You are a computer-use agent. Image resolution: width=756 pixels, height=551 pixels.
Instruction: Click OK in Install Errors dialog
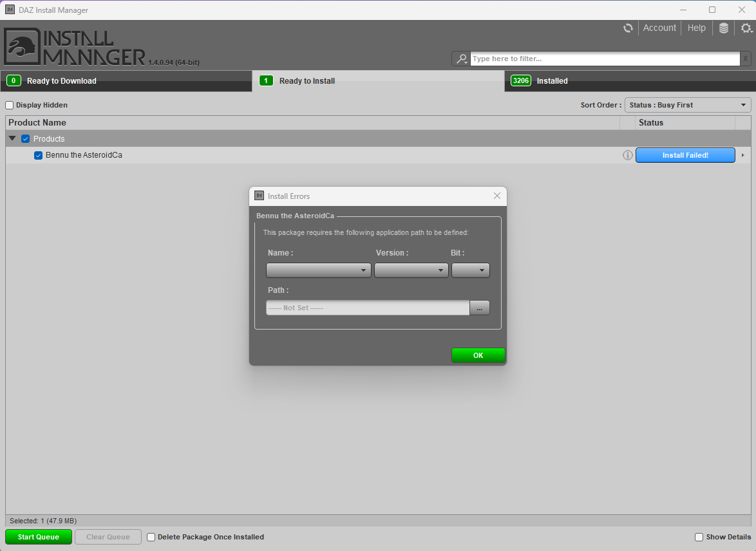[478, 355]
